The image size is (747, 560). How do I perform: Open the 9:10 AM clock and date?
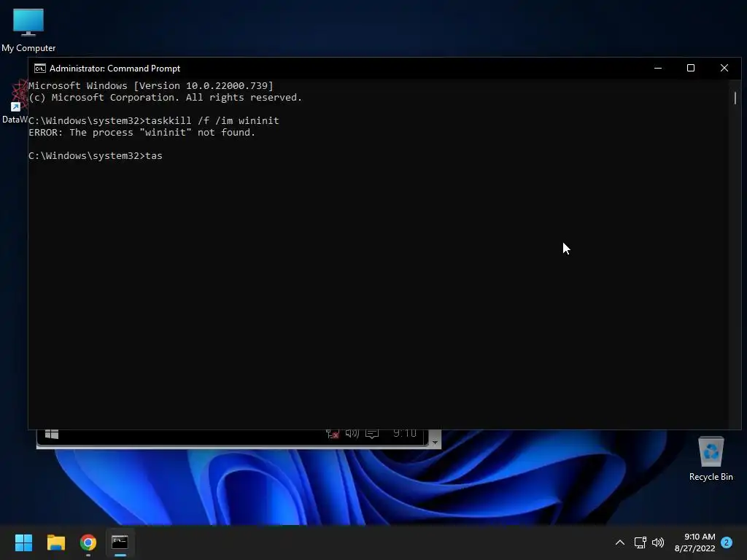click(694, 542)
